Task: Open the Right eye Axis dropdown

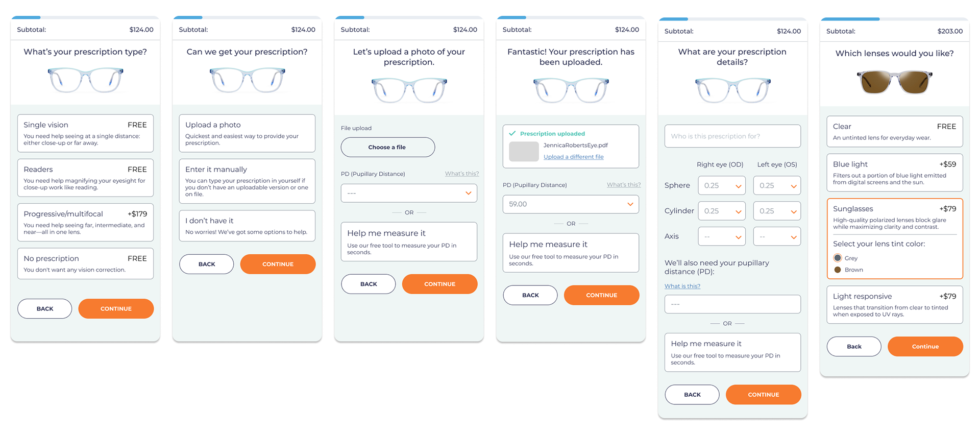Action: click(x=722, y=236)
